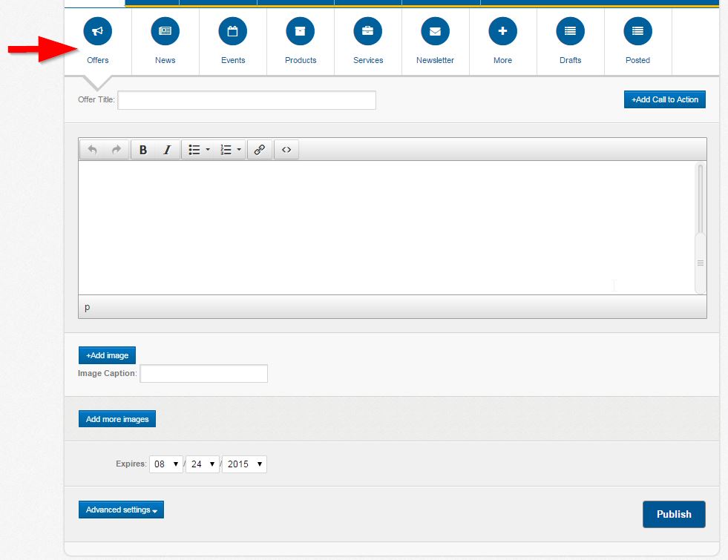This screenshot has width=728, height=560.
Task: Open the Offers megaphone icon
Action: (x=97, y=31)
